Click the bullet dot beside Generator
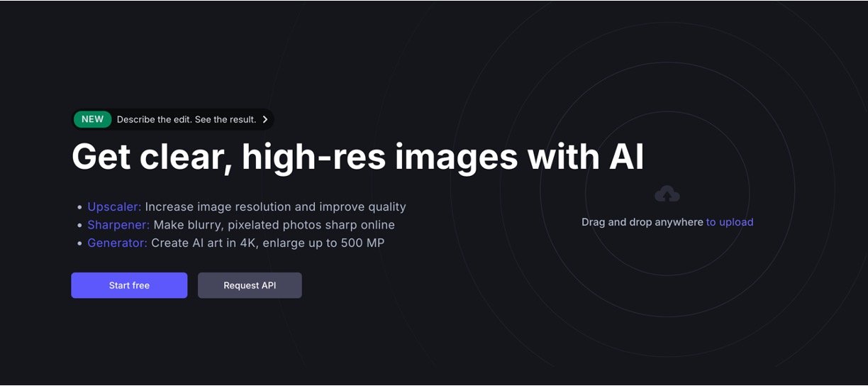 [80, 243]
